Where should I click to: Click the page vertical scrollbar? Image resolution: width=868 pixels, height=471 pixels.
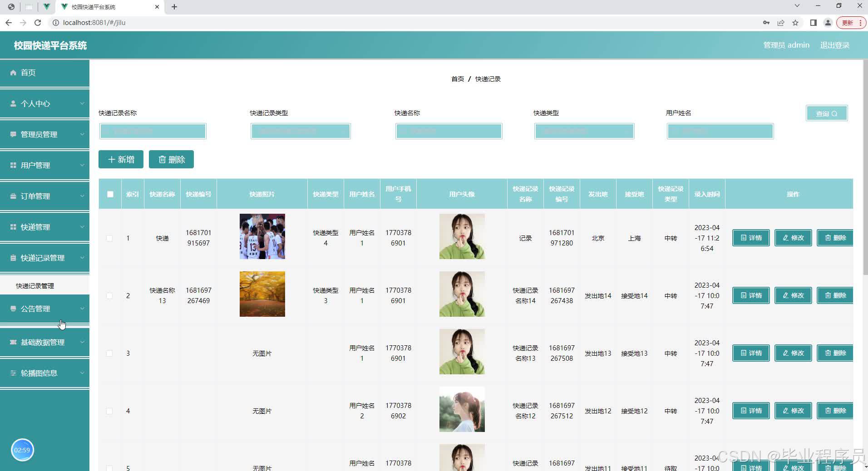pos(865,167)
